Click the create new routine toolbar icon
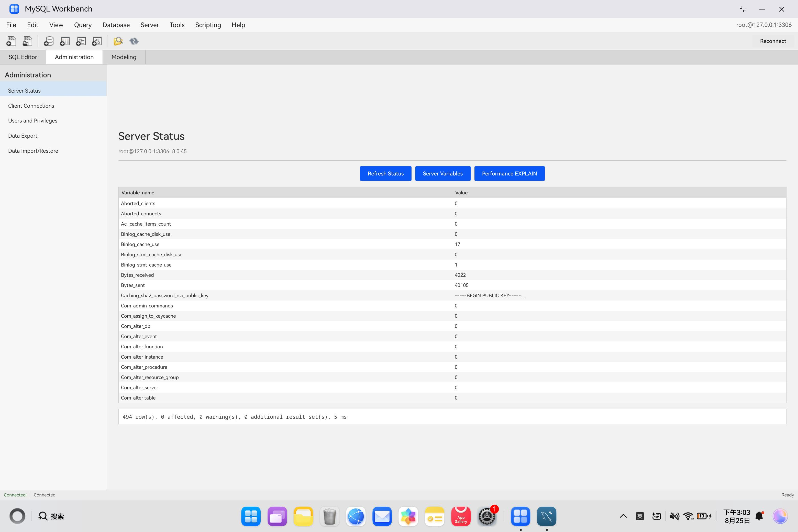 click(97, 41)
